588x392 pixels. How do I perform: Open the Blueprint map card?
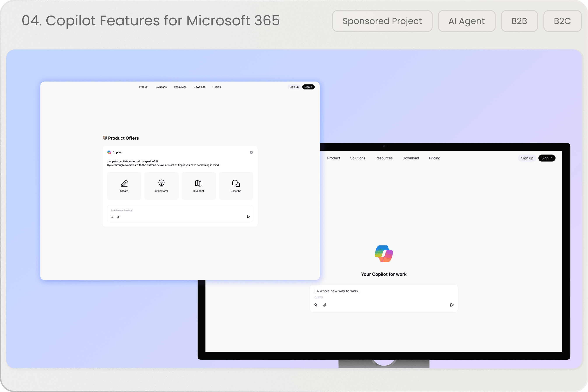(x=199, y=186)
